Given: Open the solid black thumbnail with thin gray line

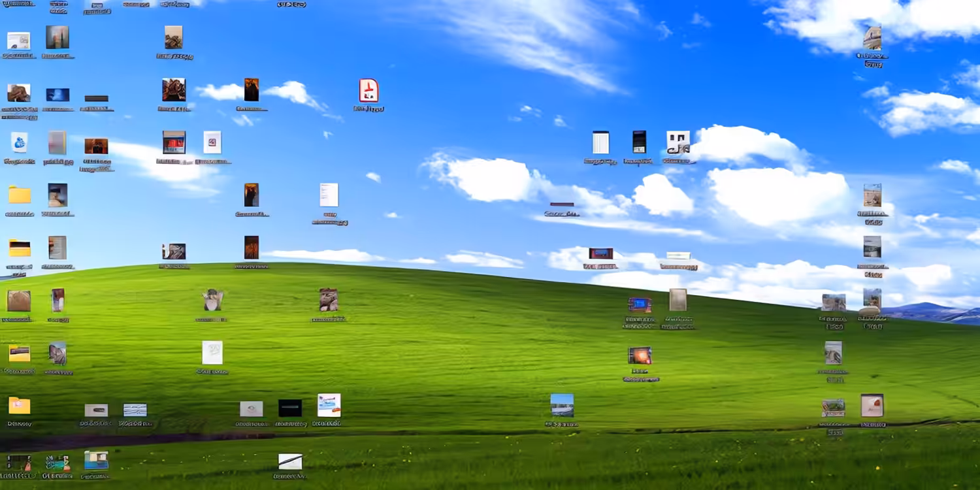Looking at the screenshot, I should [x=290, y=408].
